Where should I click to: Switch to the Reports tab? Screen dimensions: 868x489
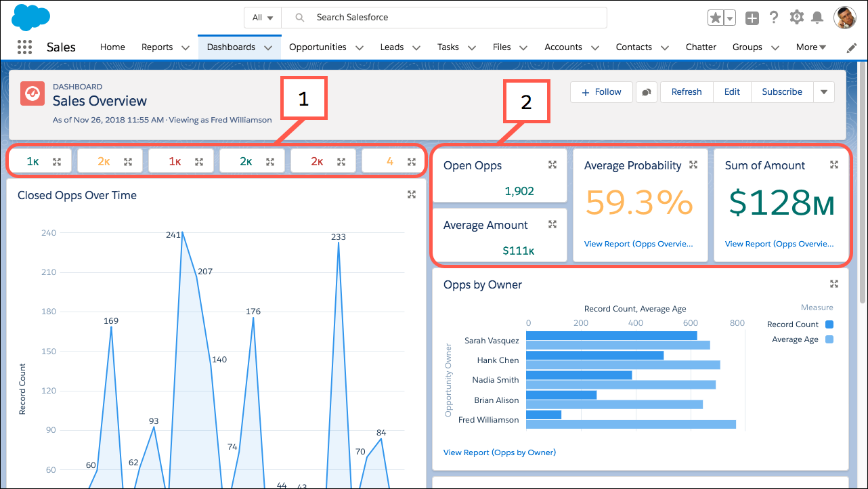[157, 47]
